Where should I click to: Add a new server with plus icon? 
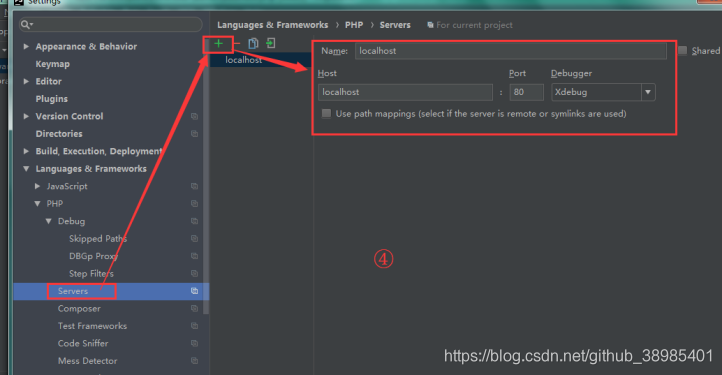coord(218,44)
